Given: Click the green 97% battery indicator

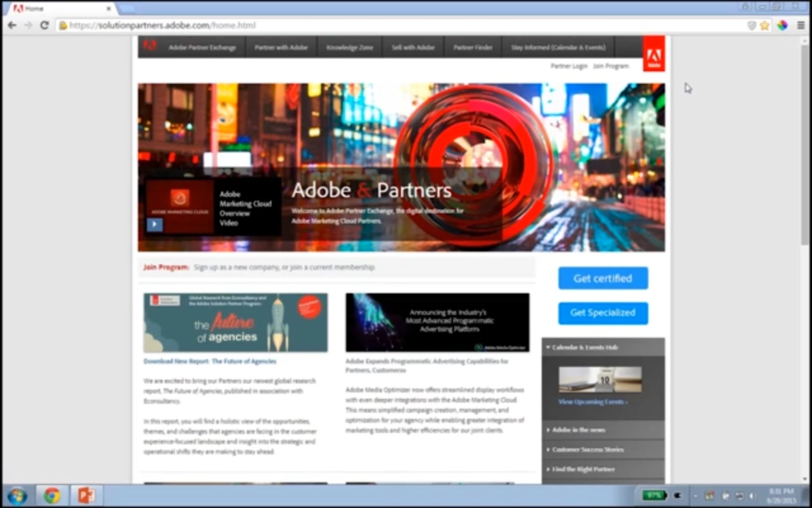Looking at the screenshot, I should (654, 496).
